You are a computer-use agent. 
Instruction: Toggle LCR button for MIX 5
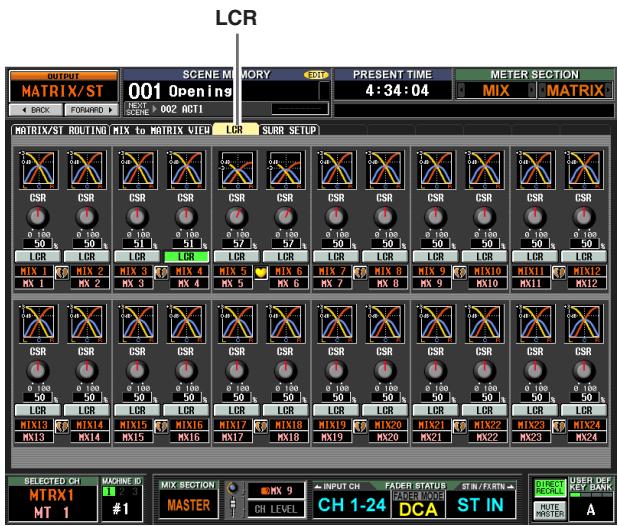[x=236, y=257]
